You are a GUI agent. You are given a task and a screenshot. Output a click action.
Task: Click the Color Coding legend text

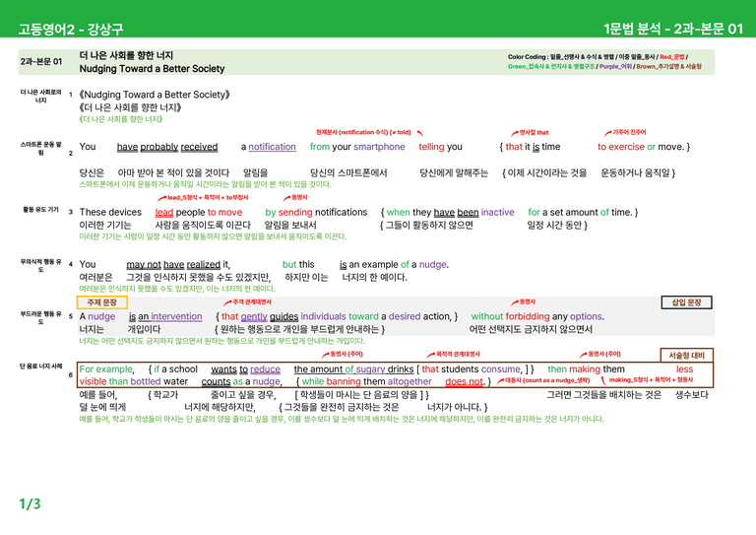pyautogui.click(x=604, y=62)
